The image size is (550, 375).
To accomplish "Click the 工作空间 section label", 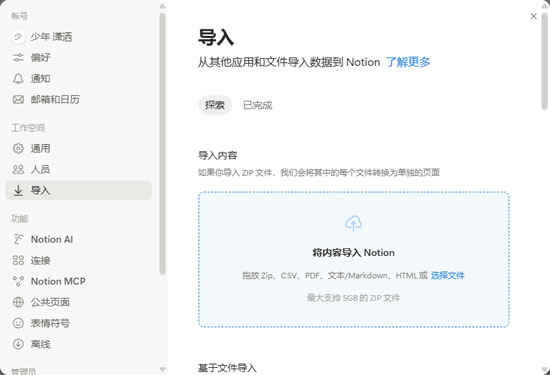I will pos(28,128).
